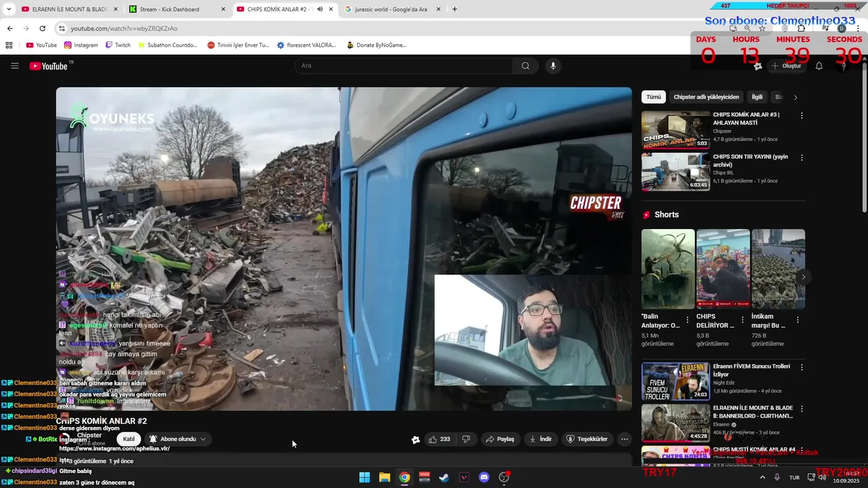Open the Windows Start menu
The width and height of the screenshot is (868, 488).
[364, 477]
